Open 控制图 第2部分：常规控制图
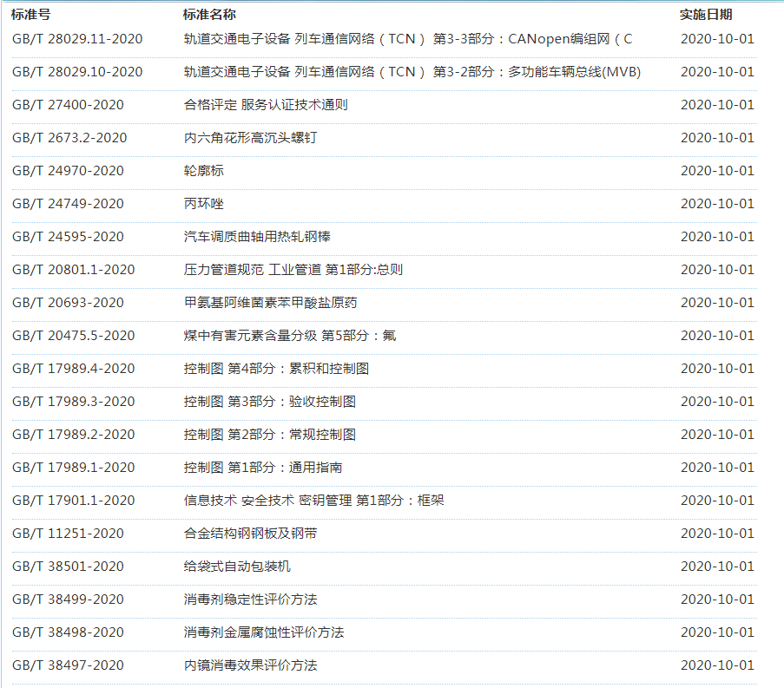 click(269, 435)
